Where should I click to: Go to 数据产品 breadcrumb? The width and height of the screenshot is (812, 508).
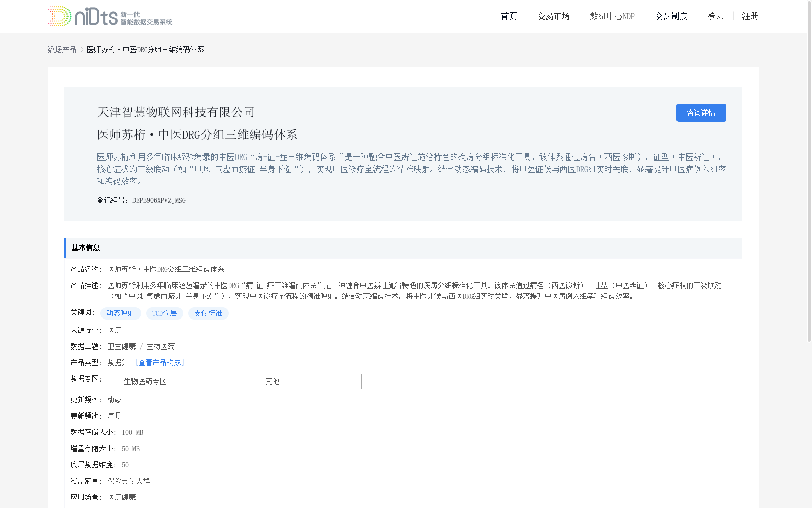62,49
